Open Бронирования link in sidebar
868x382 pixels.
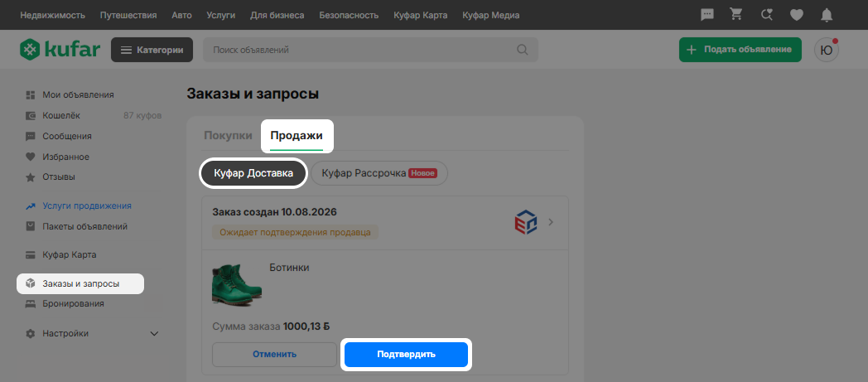tap(73, 304)
